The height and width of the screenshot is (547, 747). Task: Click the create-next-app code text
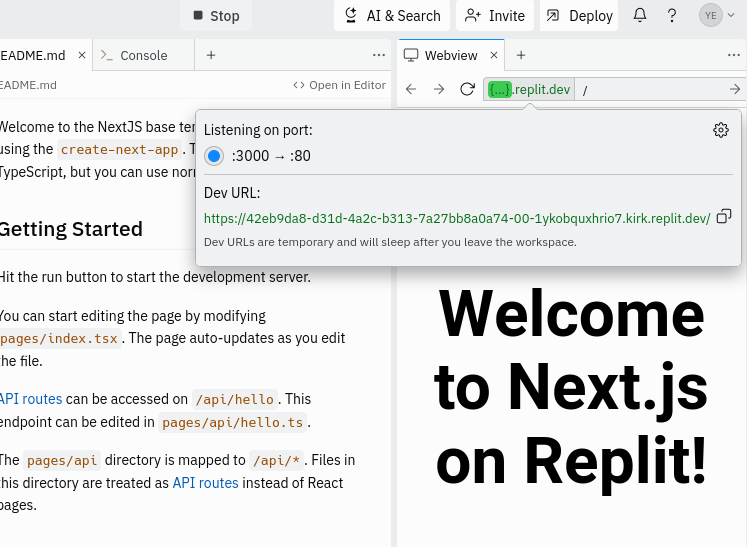click(x=119, y=150)
